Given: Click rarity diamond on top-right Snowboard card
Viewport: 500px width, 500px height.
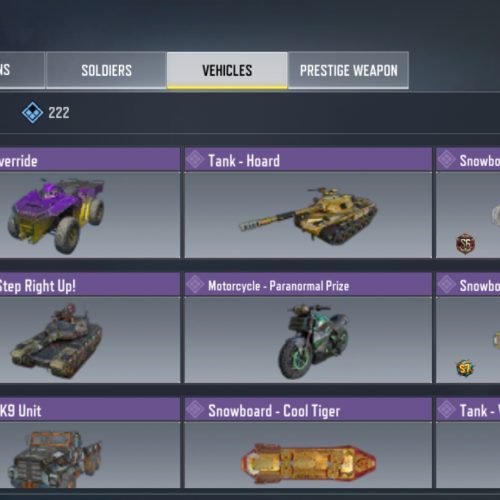Looking at the screenshot, I should (x=447, y=160).
